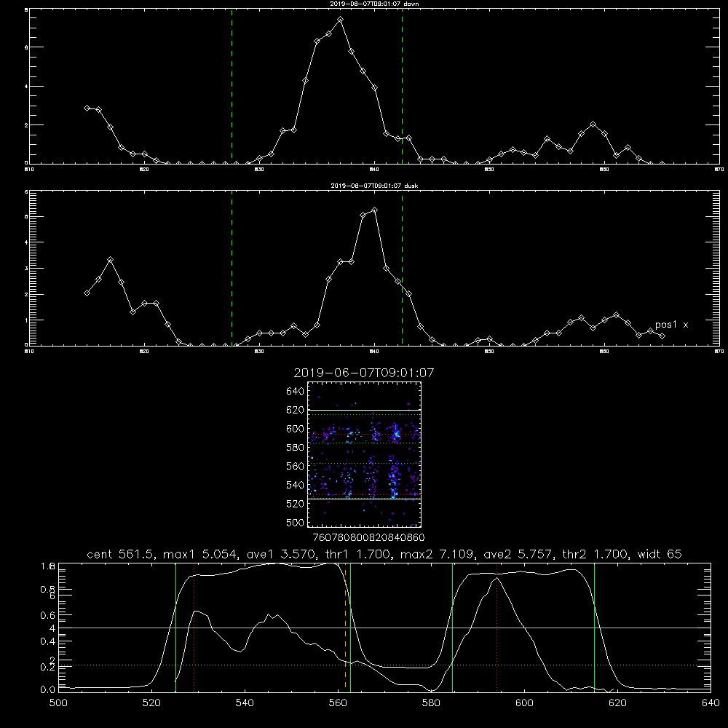The height and width of the screenshot is (728, 728).
Task: Click the right green dashed line in the dusk plot
Action: pyautogui.click(x=402, y=268)
